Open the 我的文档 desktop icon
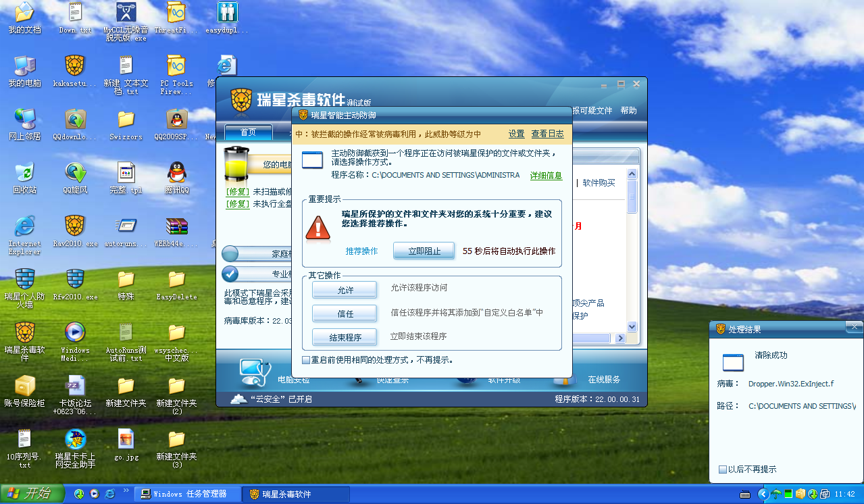 pos(24,18)
